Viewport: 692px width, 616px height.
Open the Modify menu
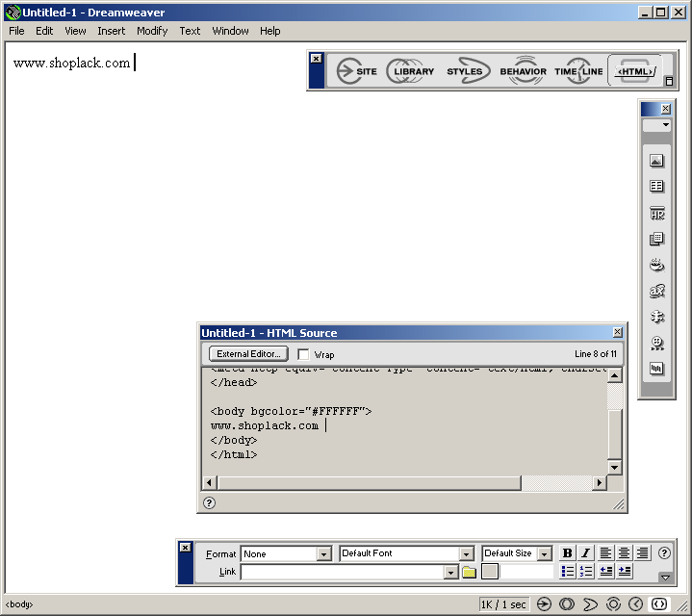click(x=152, y=31)
